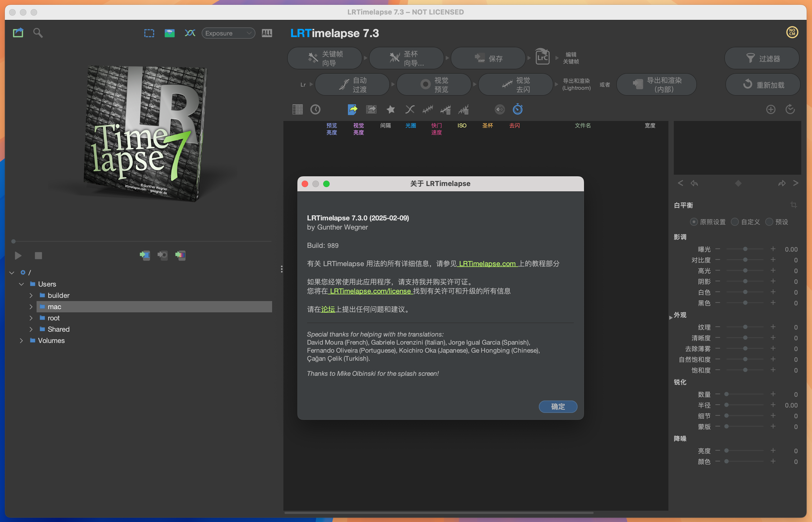812x522 pixels.
Task: Click the table grid view icon
Action: point(297,109)
